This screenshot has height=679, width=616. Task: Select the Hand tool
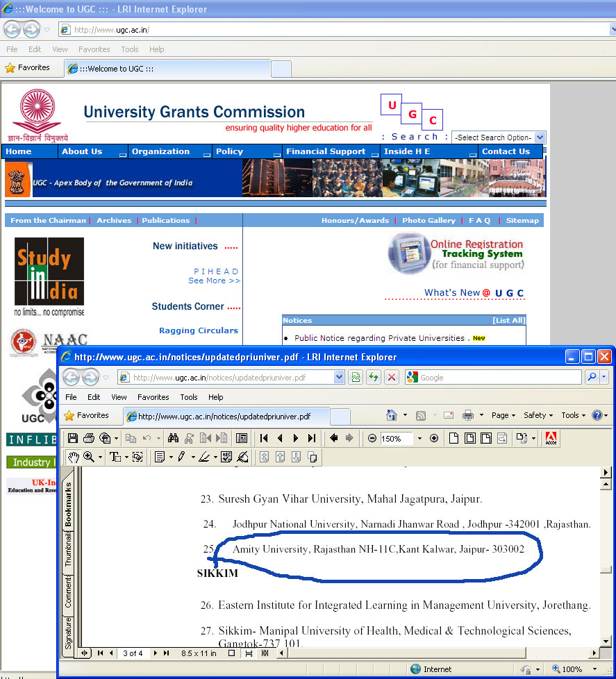pyautogui.click(x=74, y=457)
